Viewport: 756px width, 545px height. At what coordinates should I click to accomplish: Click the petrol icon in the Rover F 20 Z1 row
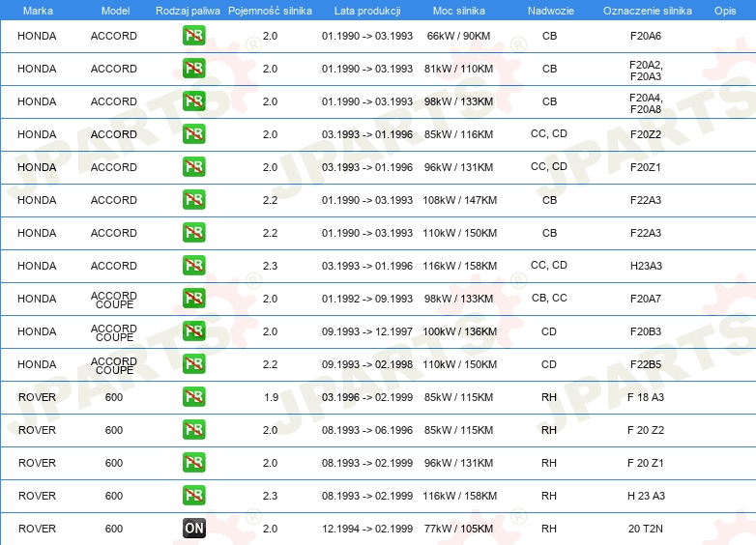pos(193,462)
